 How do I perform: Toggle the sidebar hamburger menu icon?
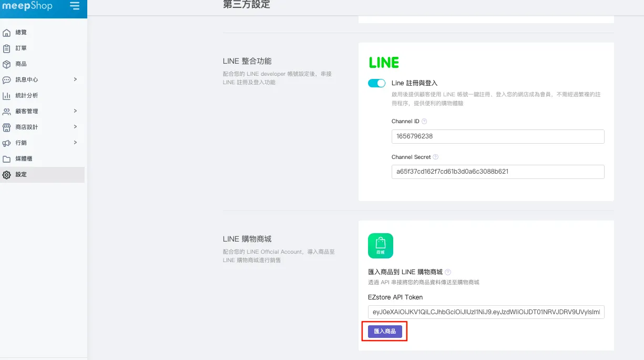coord(75,6)
